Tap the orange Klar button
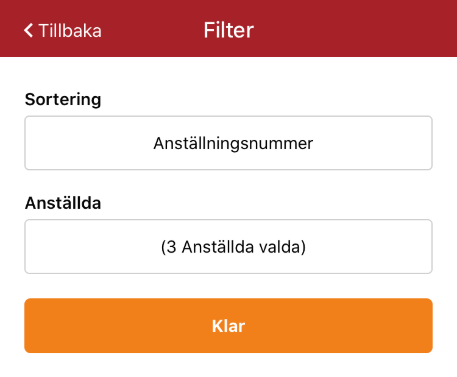The image size is (457, 377). (228, 326)
